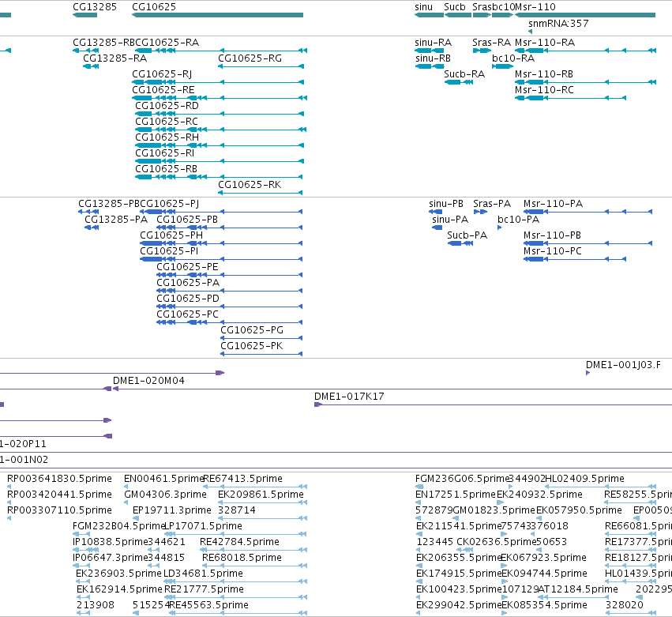Click EST EK240932.5prime label
This screenshot has width=672, height=617.
(539, 495)
